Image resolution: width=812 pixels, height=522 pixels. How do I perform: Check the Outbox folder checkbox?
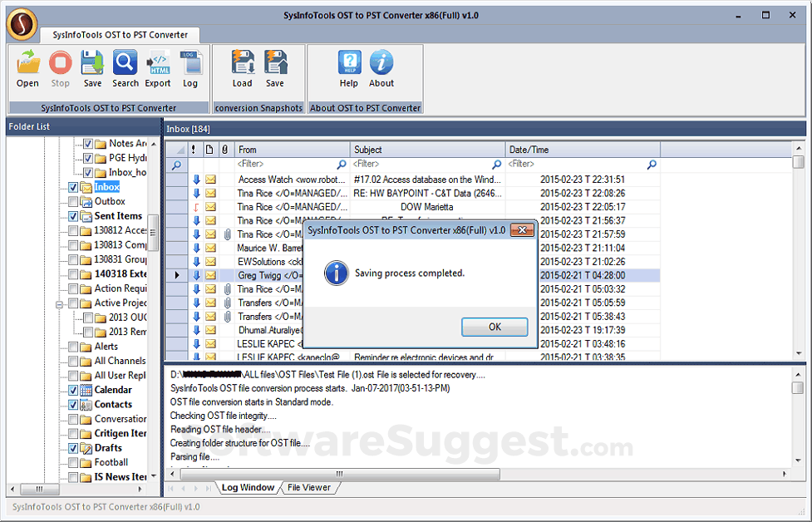73,201
